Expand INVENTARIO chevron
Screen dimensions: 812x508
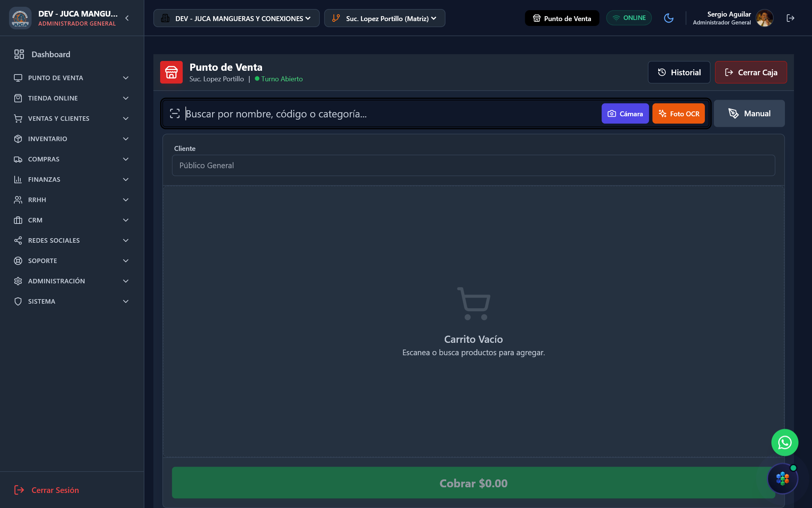tap(126, 139)
